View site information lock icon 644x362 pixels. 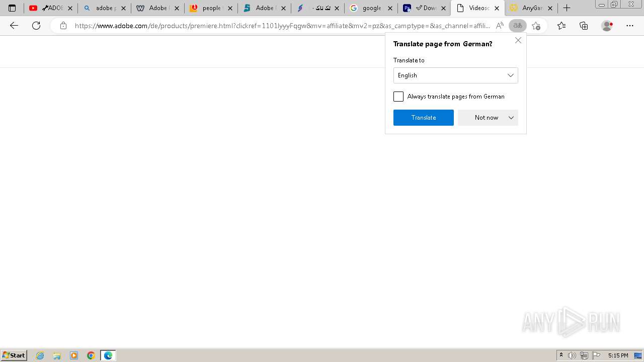click(63, 26)
